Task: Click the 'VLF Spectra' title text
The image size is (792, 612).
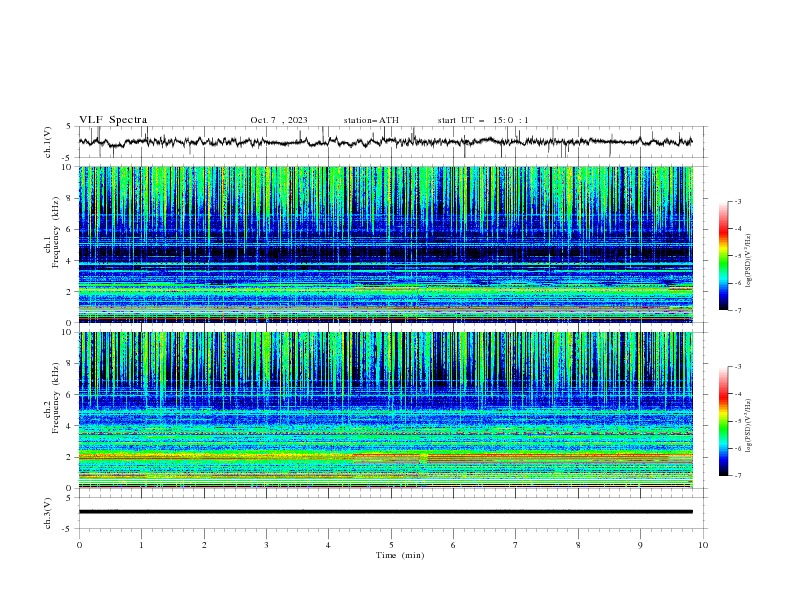Action: tap(113, 120)
